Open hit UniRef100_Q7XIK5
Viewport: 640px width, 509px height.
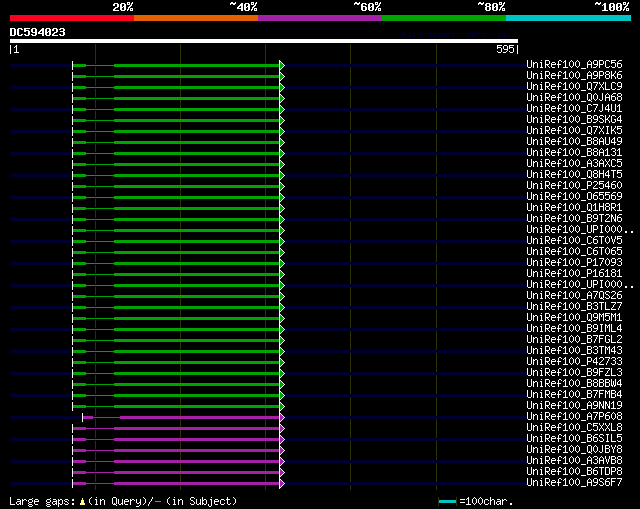574,130
